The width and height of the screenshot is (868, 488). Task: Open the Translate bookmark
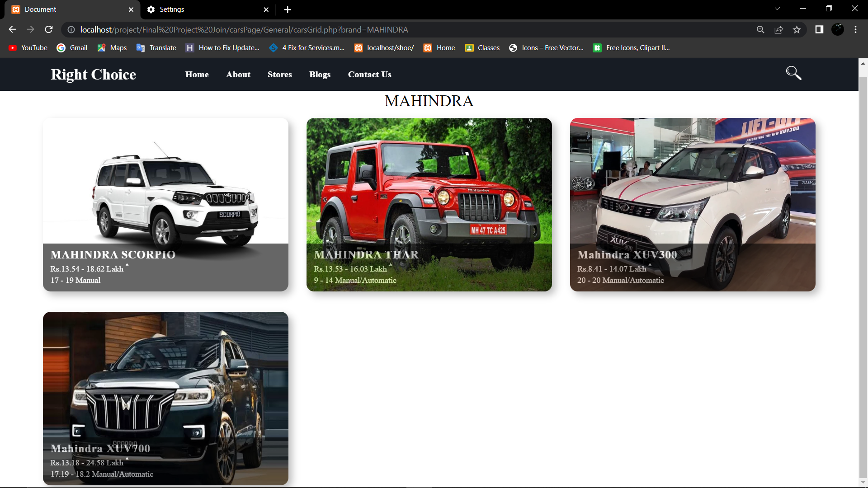pos(156,47)
